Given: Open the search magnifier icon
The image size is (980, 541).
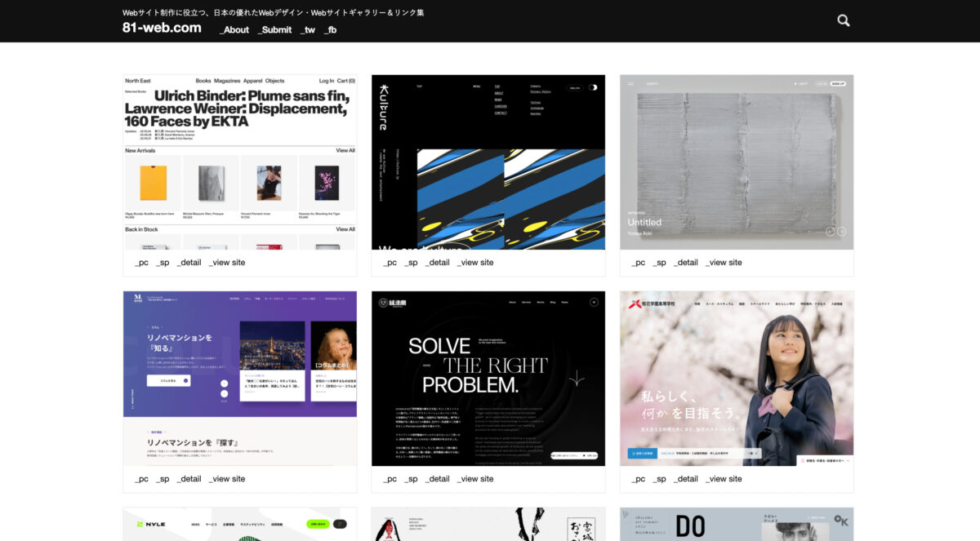Looking at the screenshot, I should (844, 20).
